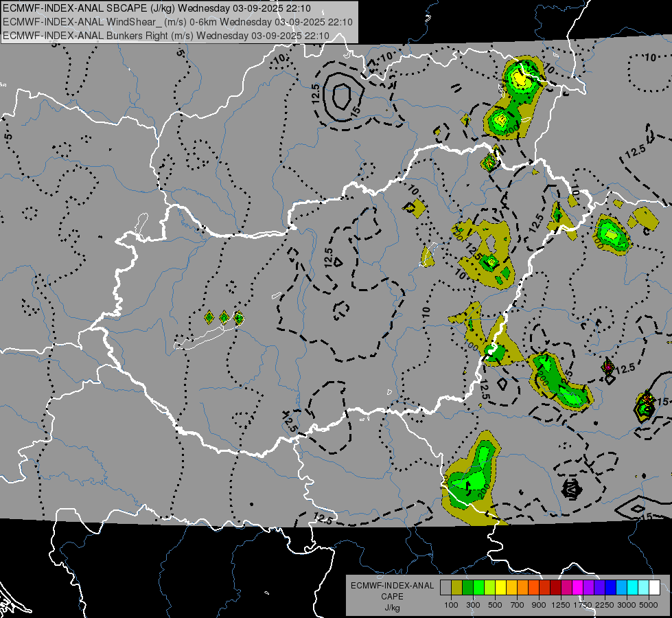Pick the amber swatch left of the 700 tick

pyautogui.click(x=511, y=588)
